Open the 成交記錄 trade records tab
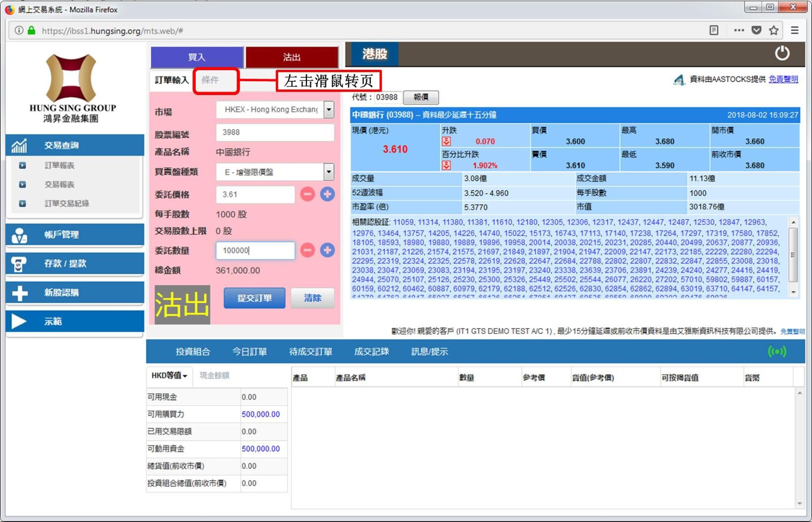The height and width of the screenshot is (522, 812). [x=371, y=352]
